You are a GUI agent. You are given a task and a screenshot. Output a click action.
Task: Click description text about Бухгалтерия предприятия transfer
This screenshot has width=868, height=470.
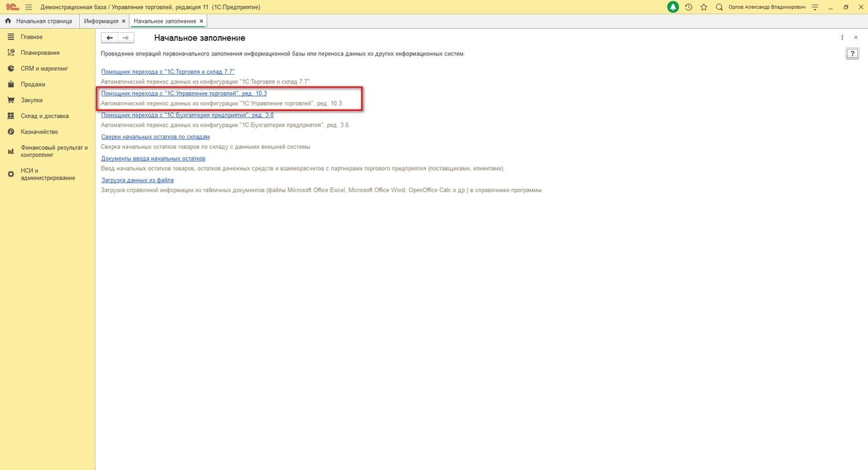point(225,125)
